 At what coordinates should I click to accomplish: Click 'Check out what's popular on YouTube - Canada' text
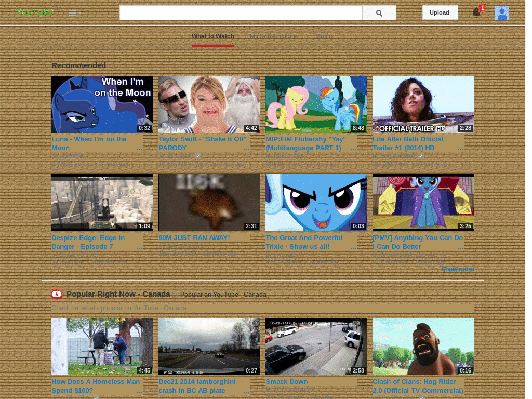pos(119,308)
